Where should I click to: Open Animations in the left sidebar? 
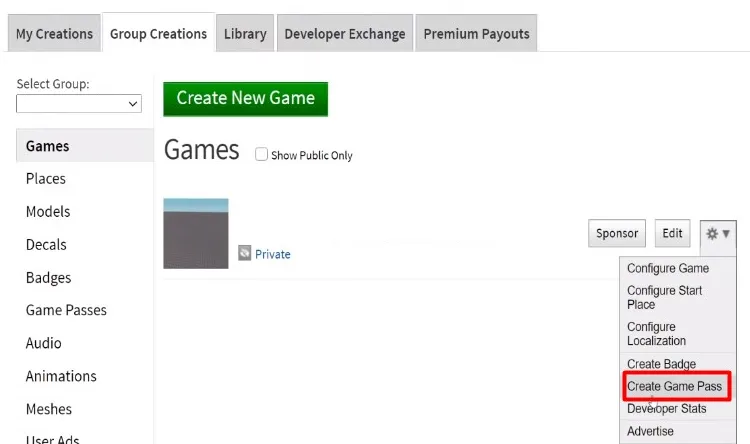(x=61, y=376)
